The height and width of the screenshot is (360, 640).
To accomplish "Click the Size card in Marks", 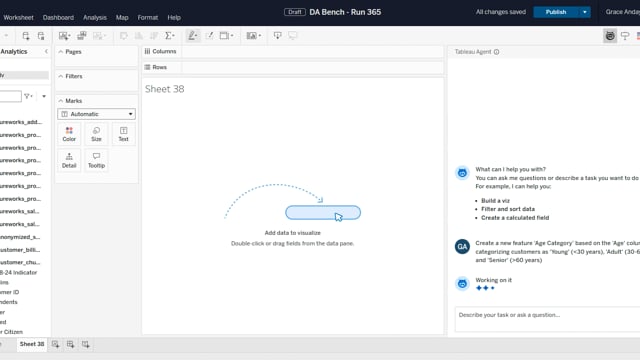I will tap(96, 134).
